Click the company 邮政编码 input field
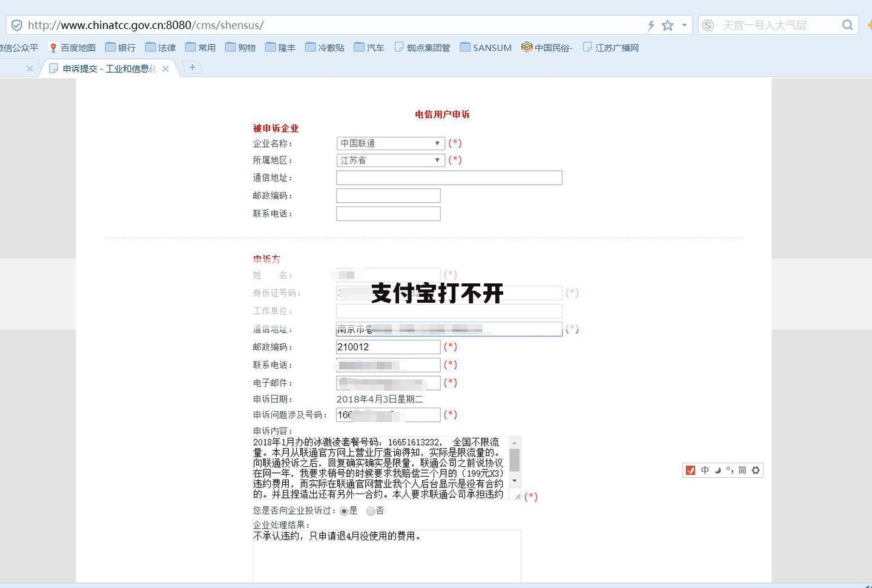The width and height of the screenshot is (872, 588). pyautogui.click(x=388, y=196)
